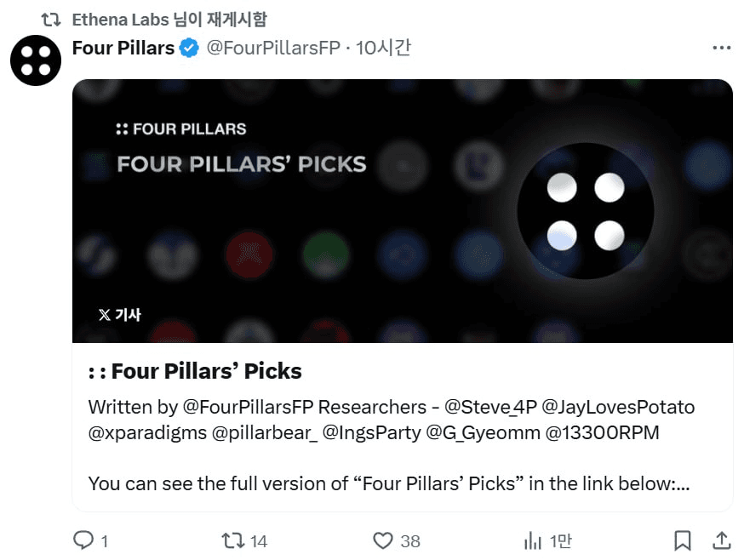Image resolution: width=744 pixels, height=560 pixels.
Task: Click the Four Pillars profile avatar
Action: [36, 60]
